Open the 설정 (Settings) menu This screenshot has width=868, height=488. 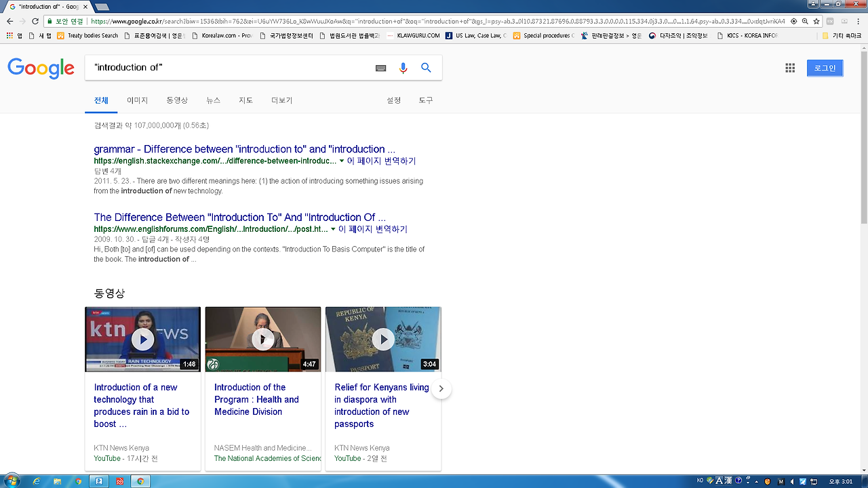tap(394, 100)
